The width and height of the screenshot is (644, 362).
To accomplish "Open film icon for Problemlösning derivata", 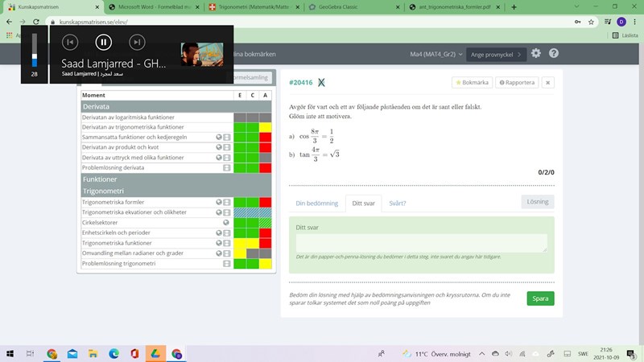I will tap(227, 168).
